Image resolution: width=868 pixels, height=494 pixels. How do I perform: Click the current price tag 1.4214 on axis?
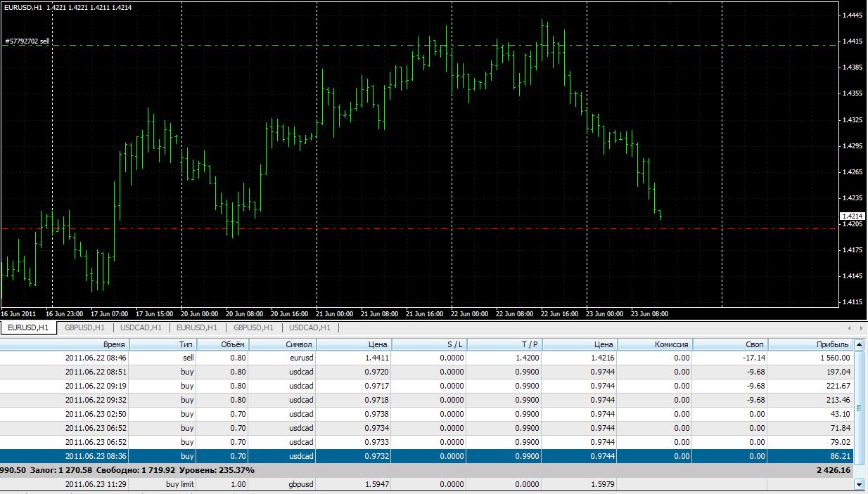tap(853, 216)
